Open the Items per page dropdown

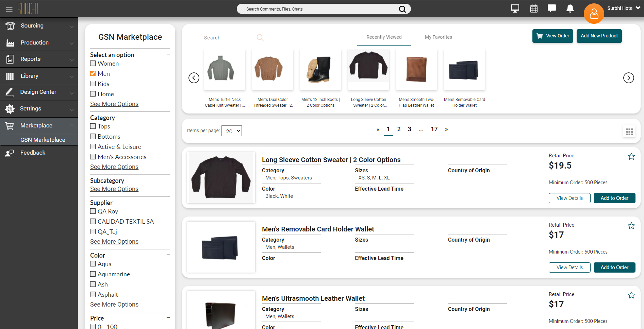tap(232, 131)
